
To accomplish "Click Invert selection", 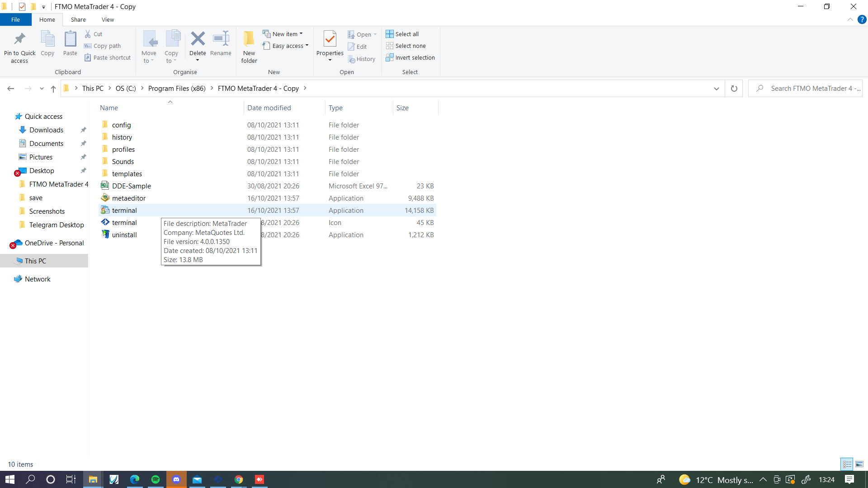I will tap(410, 57).
